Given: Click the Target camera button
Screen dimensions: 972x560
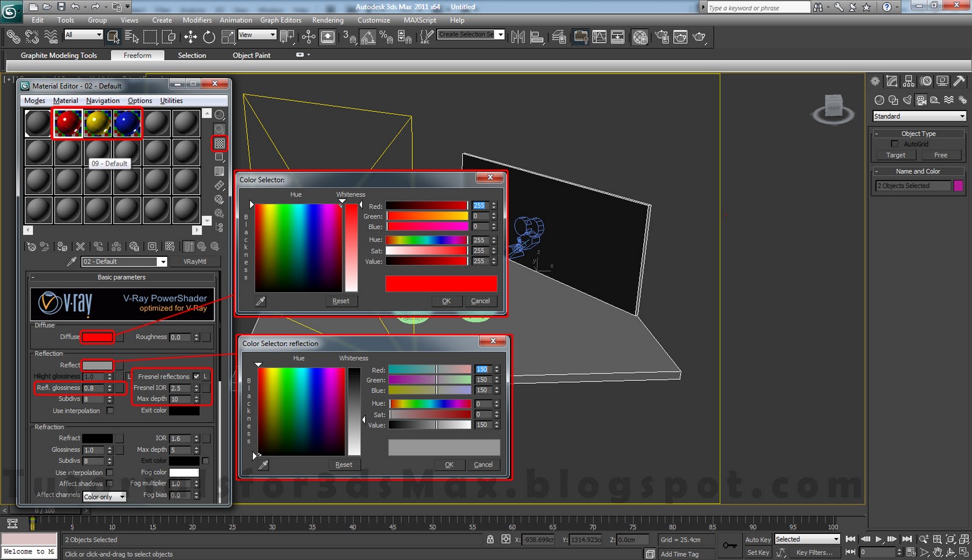Looking at the screenshot, I should pyautogui.click(x=895, y=155).
